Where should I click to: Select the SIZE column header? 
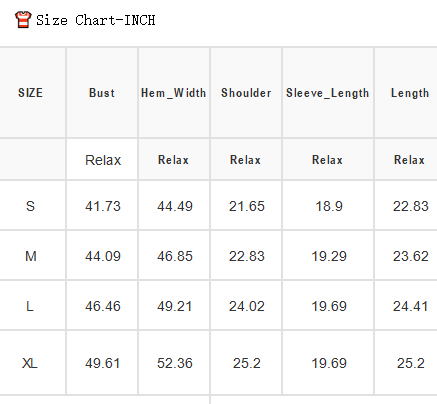30,93
